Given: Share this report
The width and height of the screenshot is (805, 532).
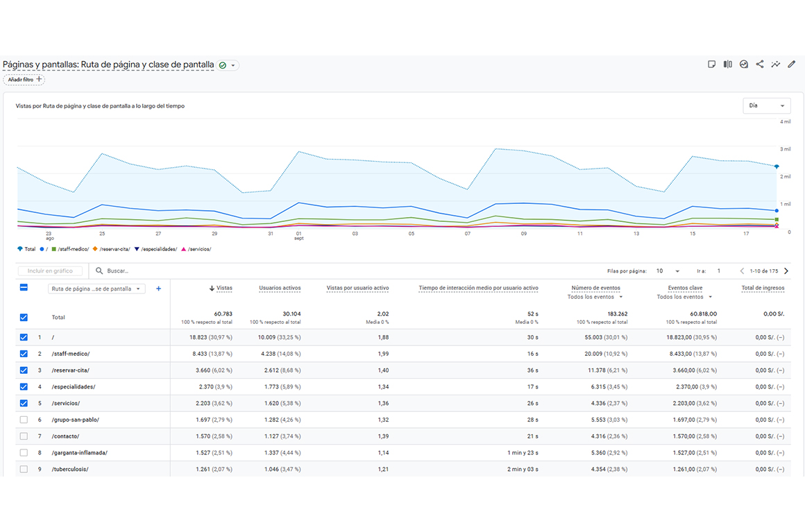Looking at the screenshot, I should [x=760, y=65].
